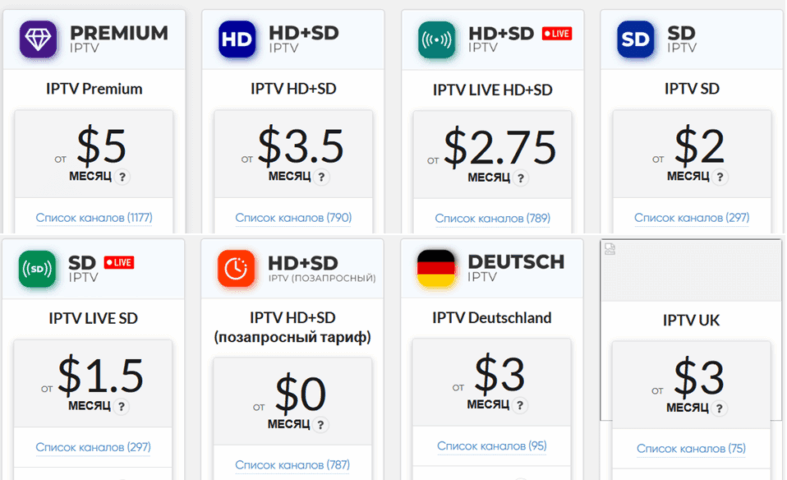The width and height of the screenshot is (787, 480).
Task: Click the broken image icon in UK card
Action: tap(611, 251)
